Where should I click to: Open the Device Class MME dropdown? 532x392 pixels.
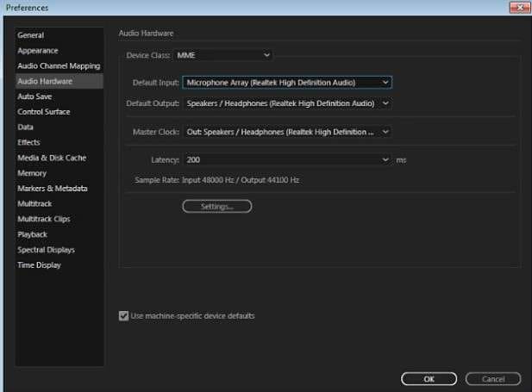tap(223, 55)
